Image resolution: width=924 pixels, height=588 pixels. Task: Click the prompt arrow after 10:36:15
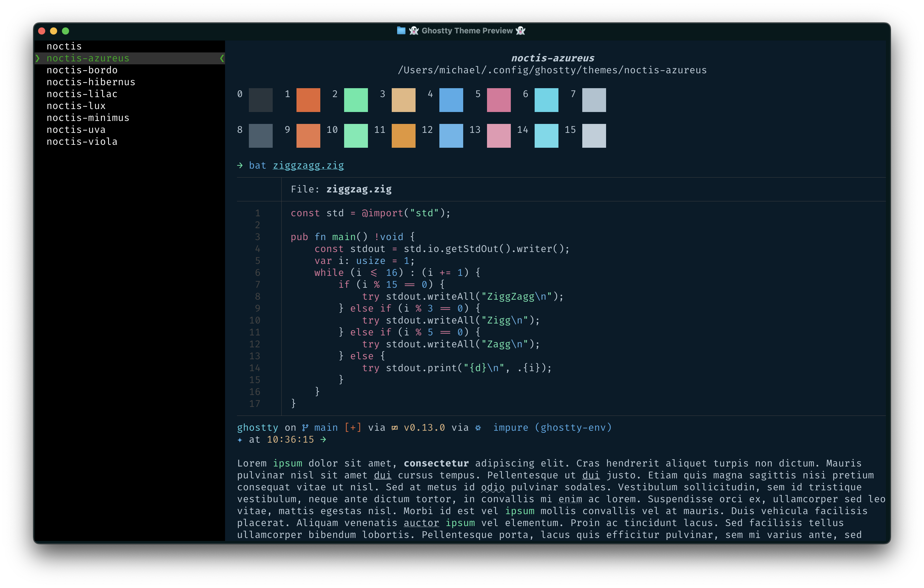pyautogui.click(x=323, y=439)
